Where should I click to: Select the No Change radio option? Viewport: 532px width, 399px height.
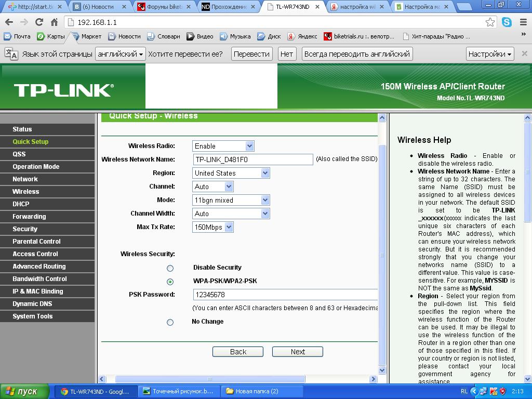click(x=170, y=322)
